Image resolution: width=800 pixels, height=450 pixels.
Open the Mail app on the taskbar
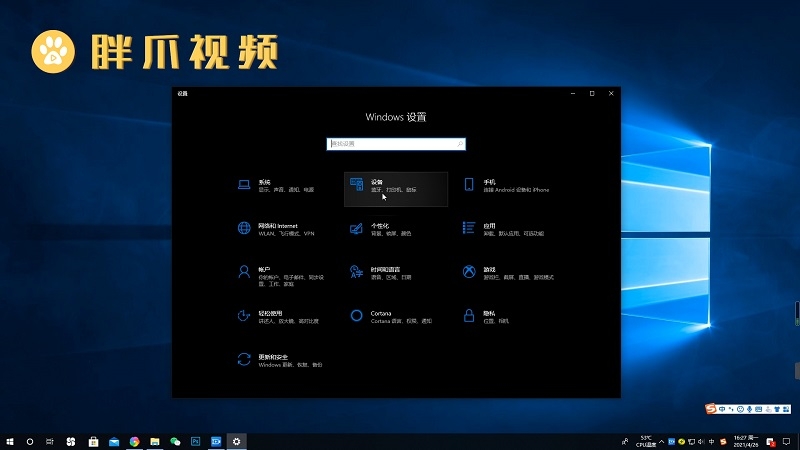click(x=114, y=442)
